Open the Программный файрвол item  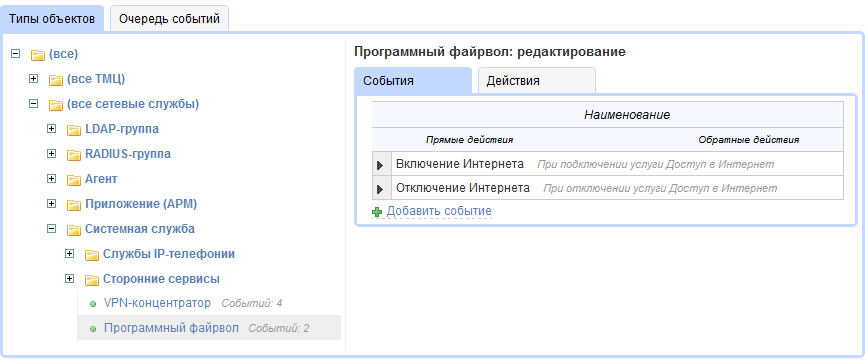coord(172,328)
